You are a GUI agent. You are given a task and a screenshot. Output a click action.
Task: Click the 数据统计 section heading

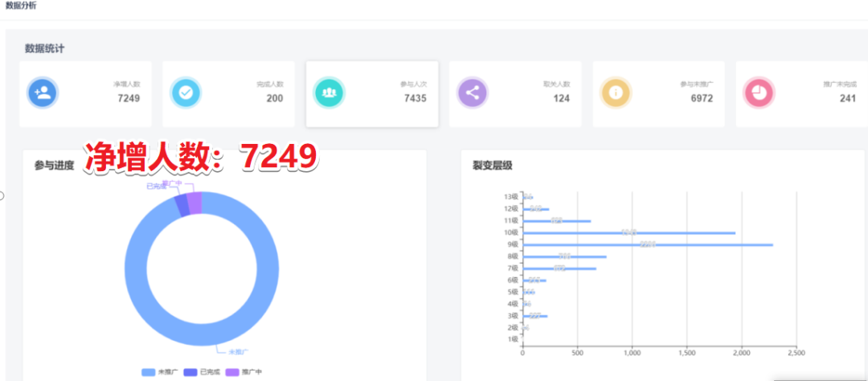coord(45,49)
